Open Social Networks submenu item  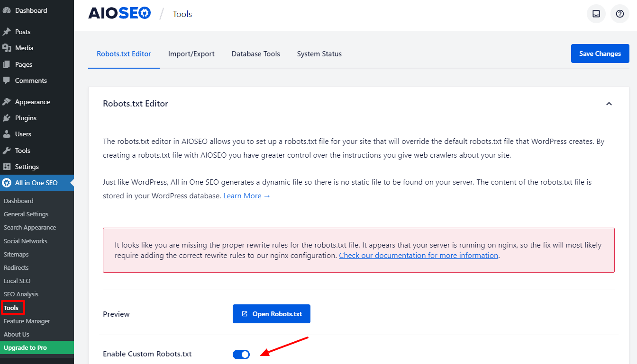[26, 241]
